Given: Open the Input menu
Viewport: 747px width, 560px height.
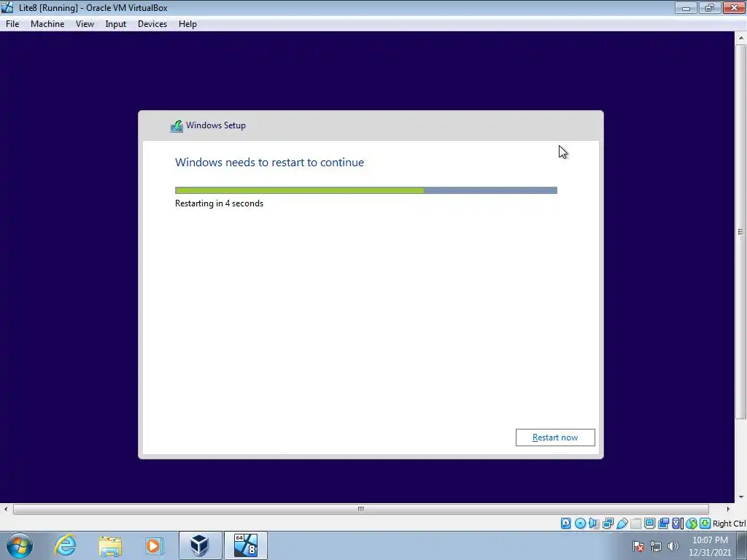Looking at the screenshot, I should pyautogui.click(x=116, y=24).
